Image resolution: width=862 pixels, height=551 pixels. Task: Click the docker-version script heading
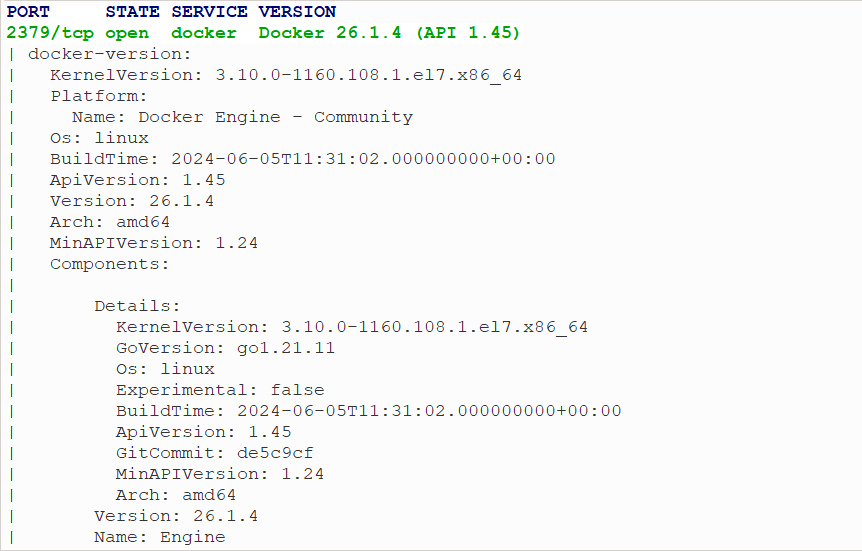click(110, 54)
